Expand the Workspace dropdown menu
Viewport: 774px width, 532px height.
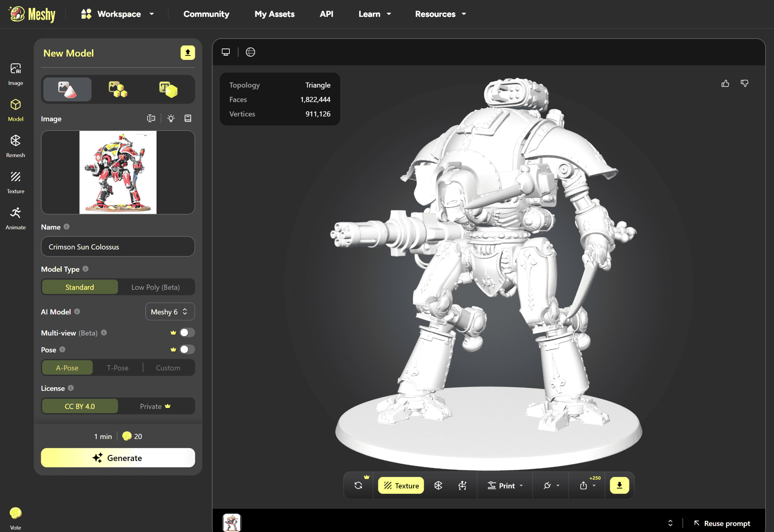118,14
